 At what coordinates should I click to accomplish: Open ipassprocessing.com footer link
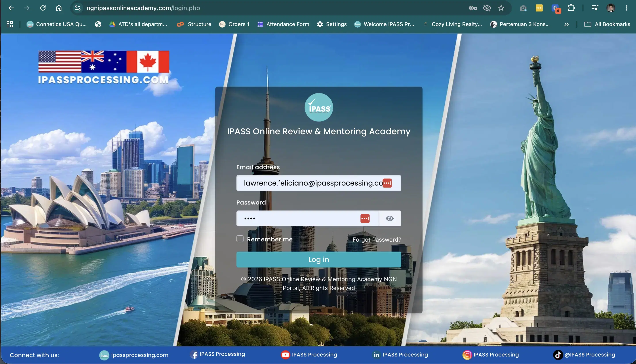tap(134, 355)
